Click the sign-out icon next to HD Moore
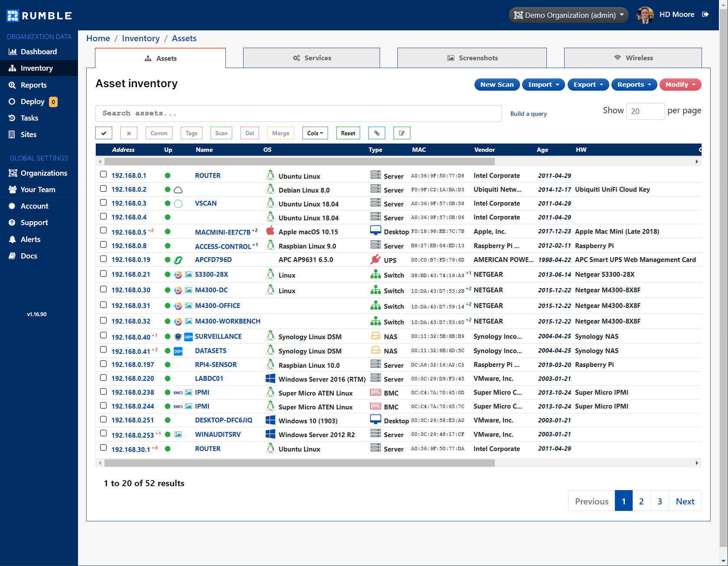Image resolution: width=728 pixels, height=566 pixels. 705,14
